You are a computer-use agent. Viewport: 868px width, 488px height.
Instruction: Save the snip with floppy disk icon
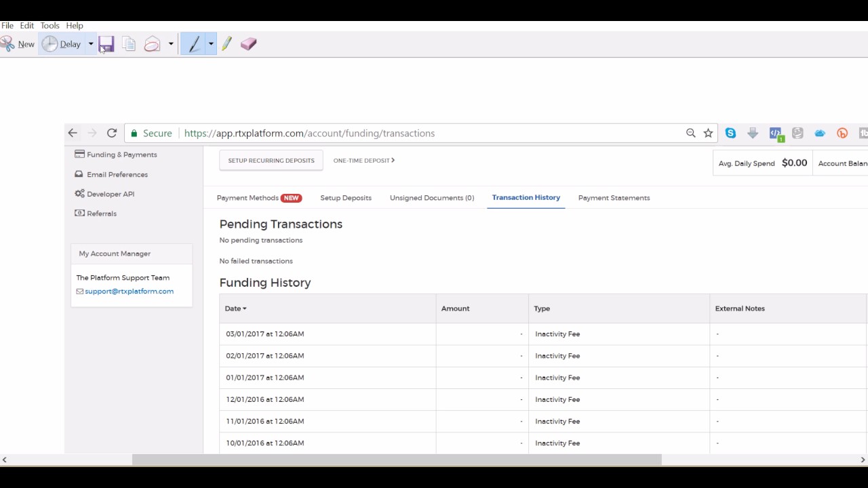click(x=106, y=44)
